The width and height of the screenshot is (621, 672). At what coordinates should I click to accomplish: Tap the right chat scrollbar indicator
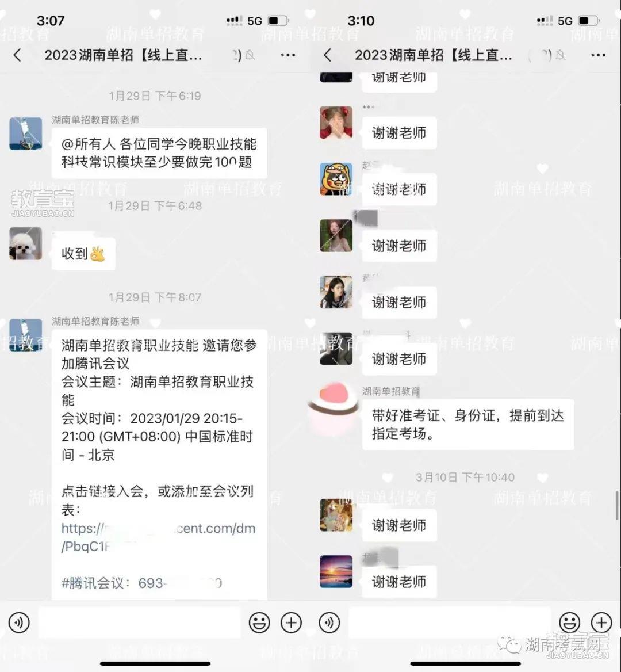[617, 506]
